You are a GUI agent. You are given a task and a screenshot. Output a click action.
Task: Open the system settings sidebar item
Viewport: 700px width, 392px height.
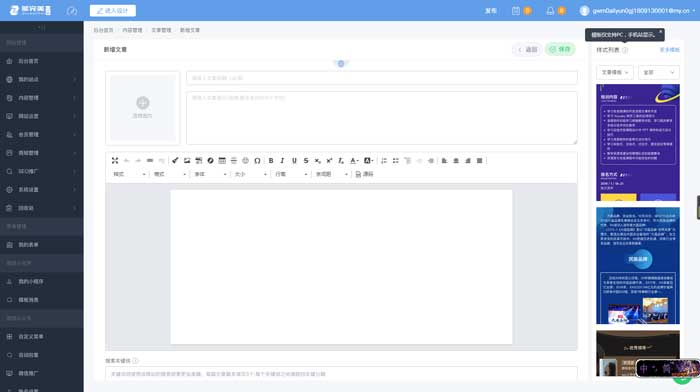(42, 190)
